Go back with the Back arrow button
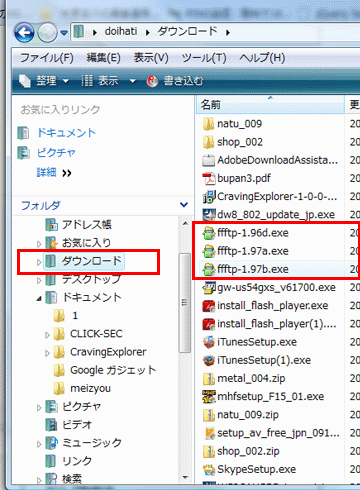 click(24, 33)
